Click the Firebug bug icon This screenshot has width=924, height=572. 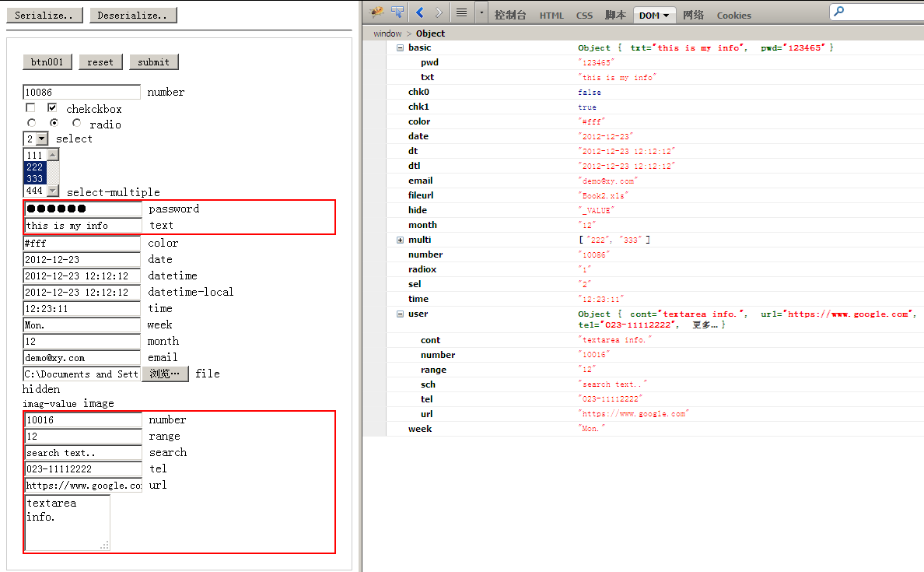pyautogui.click(x=377, y=12)
